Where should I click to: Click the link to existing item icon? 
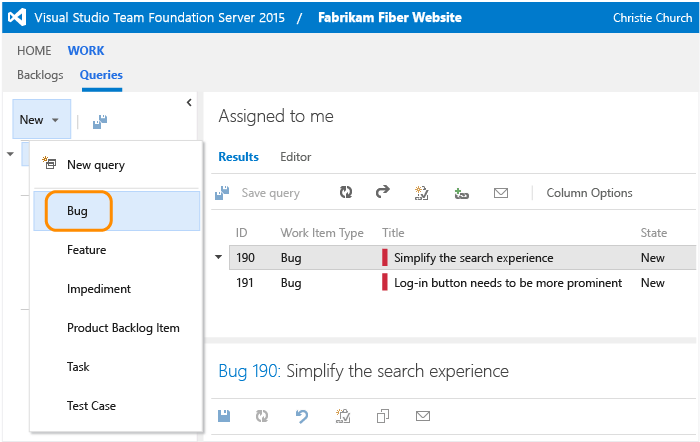tap(461, 193)
